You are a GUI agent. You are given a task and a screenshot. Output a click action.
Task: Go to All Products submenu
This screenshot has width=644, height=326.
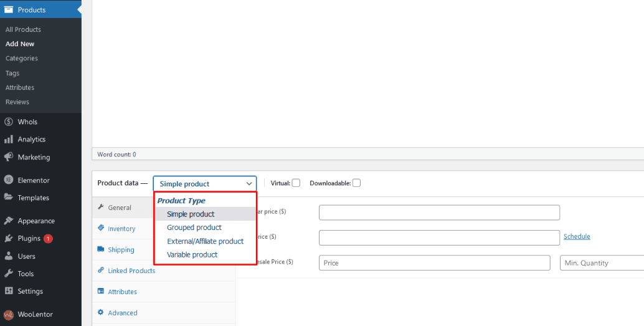point(23,29)
